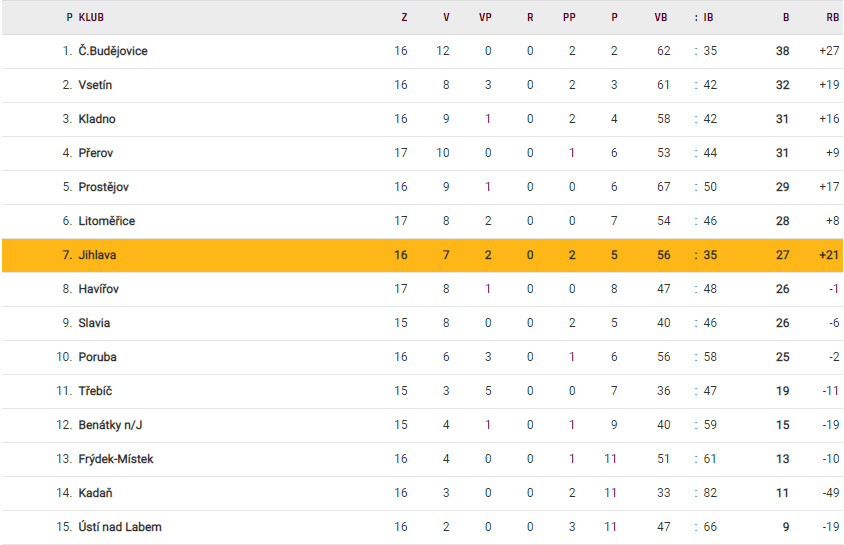The image size is (844, 545).
Task: Open the Havířov club entry
Action: [x=99, y=289]
